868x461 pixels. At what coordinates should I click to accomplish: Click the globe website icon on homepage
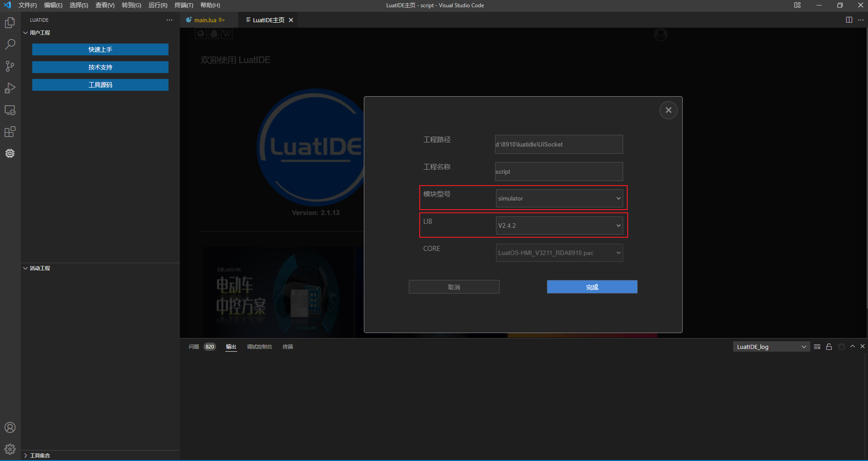pyautogui.click(x=201, y=34)
